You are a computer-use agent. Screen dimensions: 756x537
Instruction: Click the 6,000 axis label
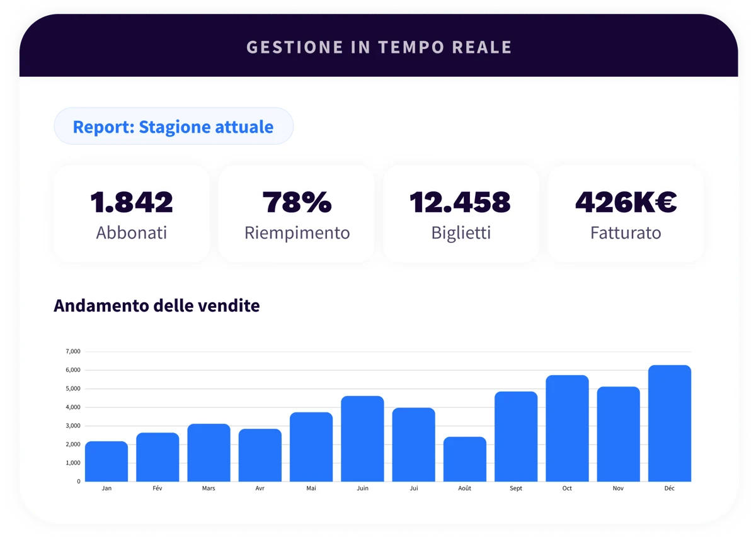click(73, 370)
